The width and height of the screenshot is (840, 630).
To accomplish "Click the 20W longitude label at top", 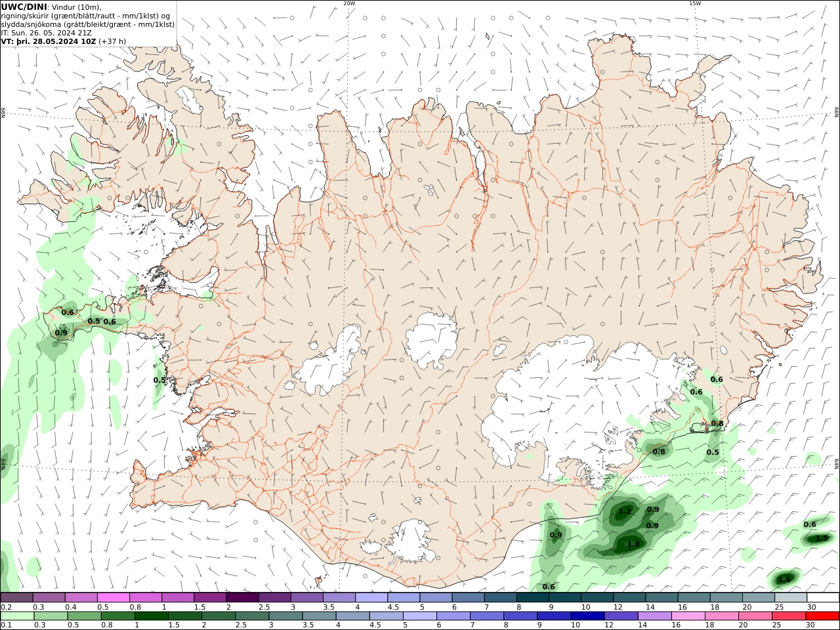I will pos(349,3).
